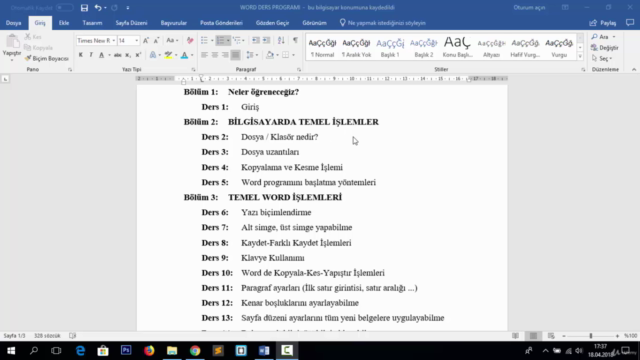Expand styles gallery more arrow
Screen dimensions: 640x360
(x=580, y=57)
